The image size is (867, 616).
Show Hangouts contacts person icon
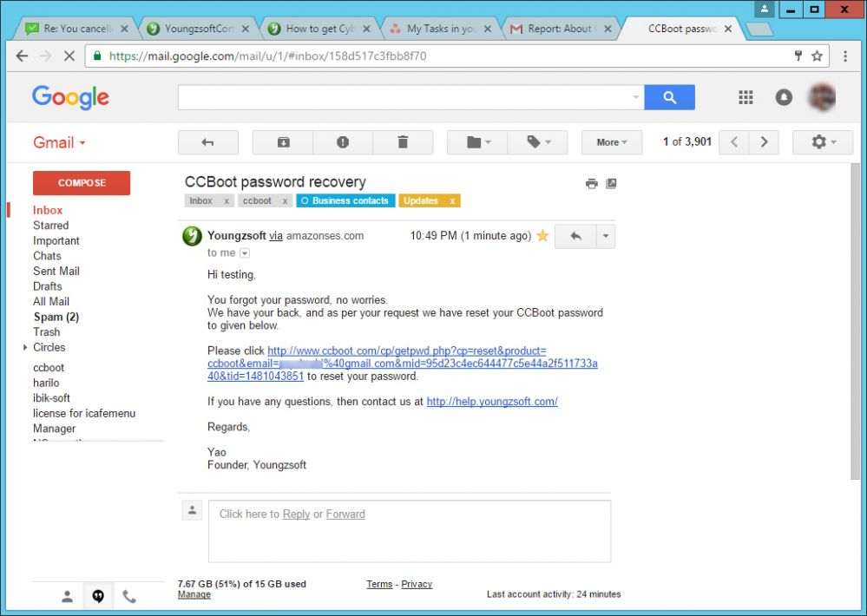click(67, 596)
